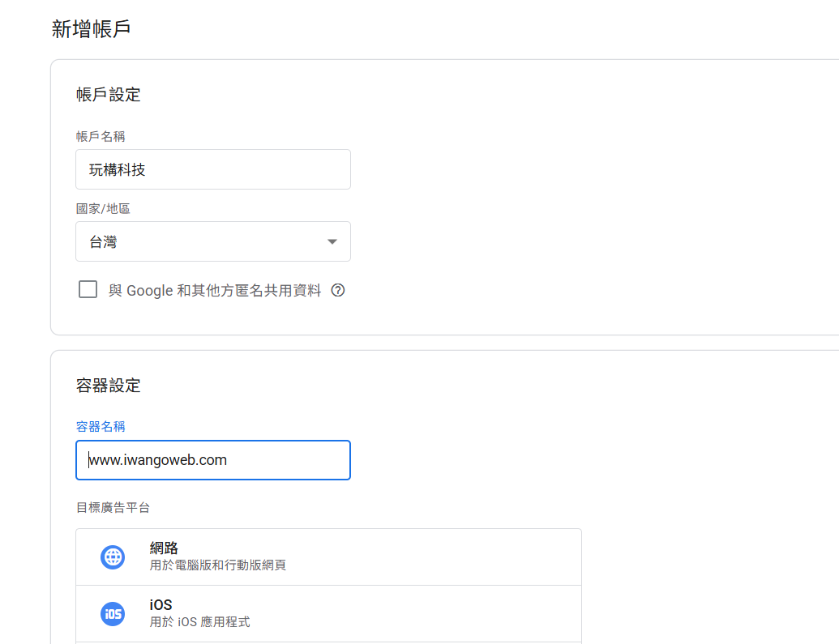The width and height of the screenshot is (839, 644).
Task: Select 網路 as the target platform
Action: 328,557
